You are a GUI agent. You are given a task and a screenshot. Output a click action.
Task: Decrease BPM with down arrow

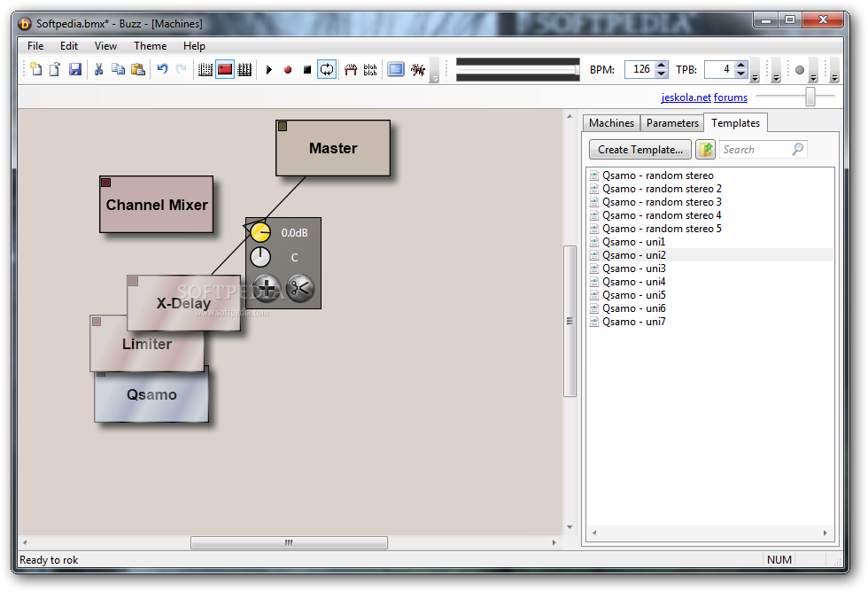(x=661, y=74)
